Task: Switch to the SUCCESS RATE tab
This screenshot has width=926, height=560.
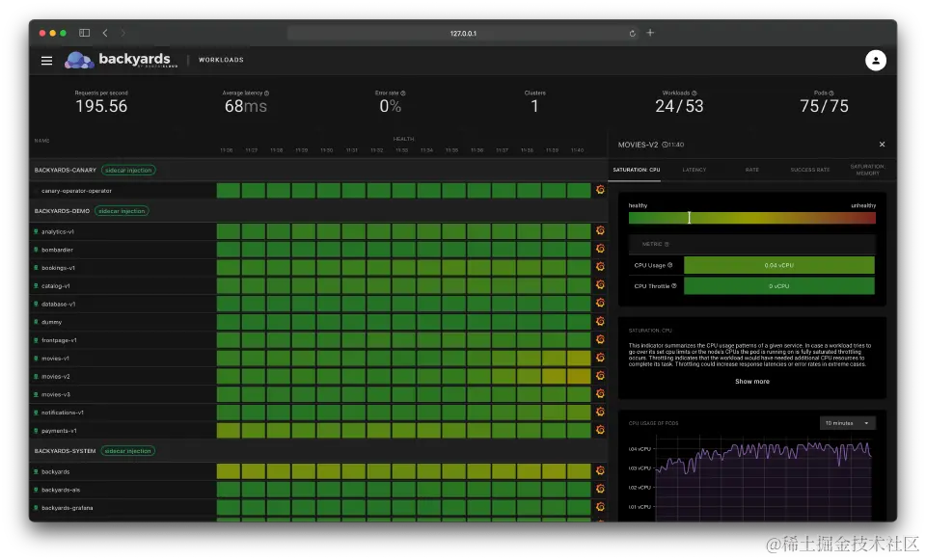Action: (x=809, y=170)
